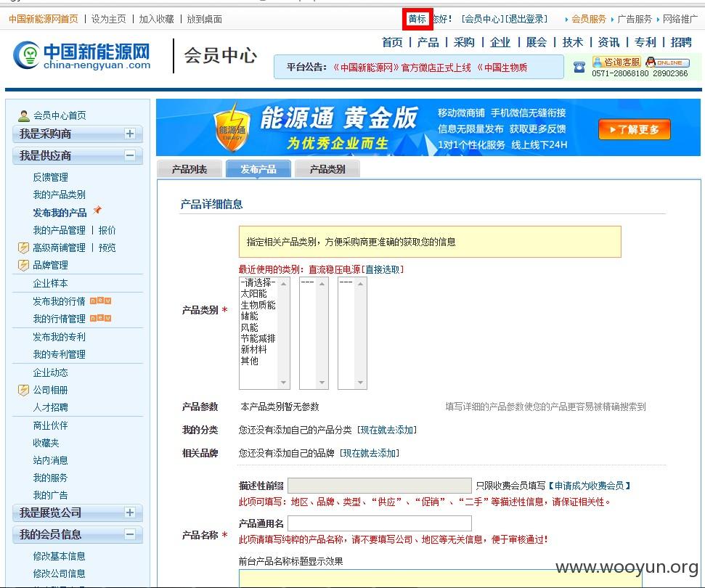Open 资讯 in top navigation
The image size is (705, 588).
[x=608, y=42]
